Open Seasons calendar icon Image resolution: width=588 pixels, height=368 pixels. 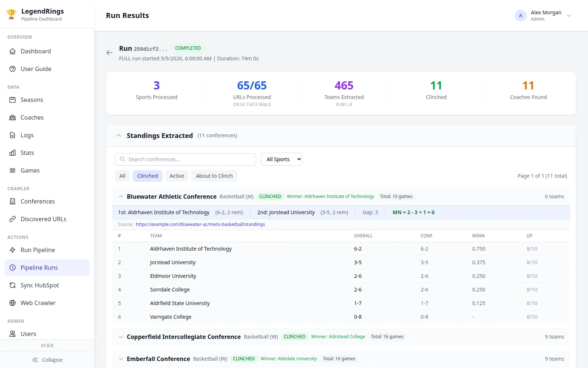click(x=12, y=100)
